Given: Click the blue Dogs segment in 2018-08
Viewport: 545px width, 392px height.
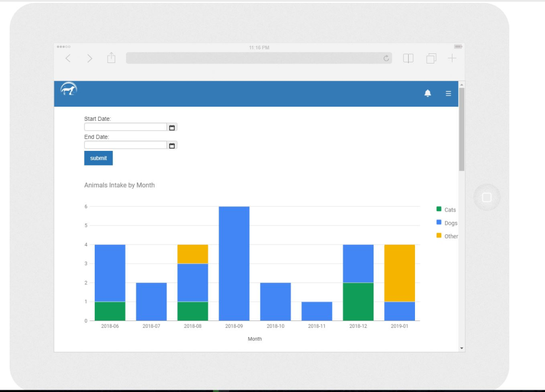Looking at the screenshot, I should pos(192,283).
